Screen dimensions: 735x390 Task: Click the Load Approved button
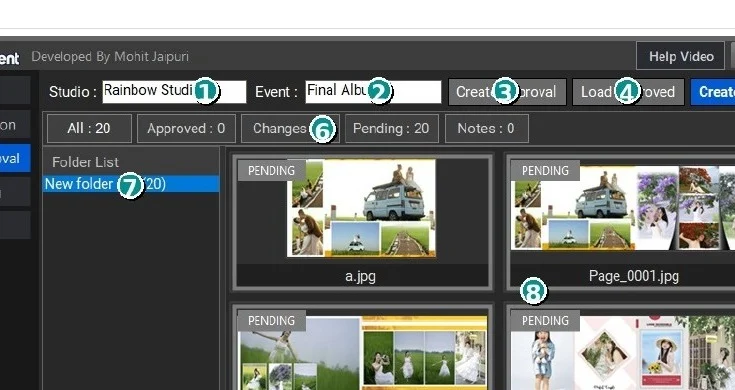pyautogui.click(x=628, y=92)
